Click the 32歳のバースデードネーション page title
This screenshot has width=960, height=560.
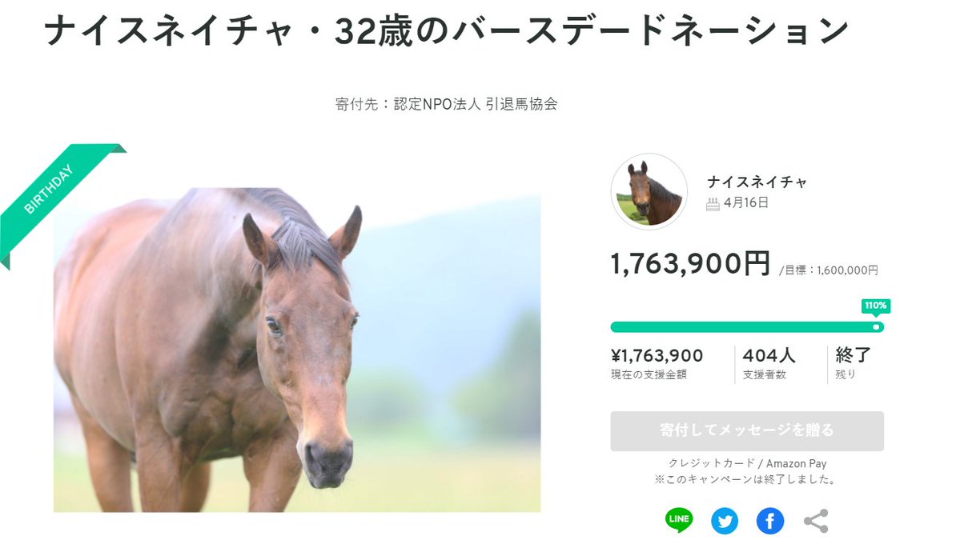pyautogui.click(x=445, y=30)
